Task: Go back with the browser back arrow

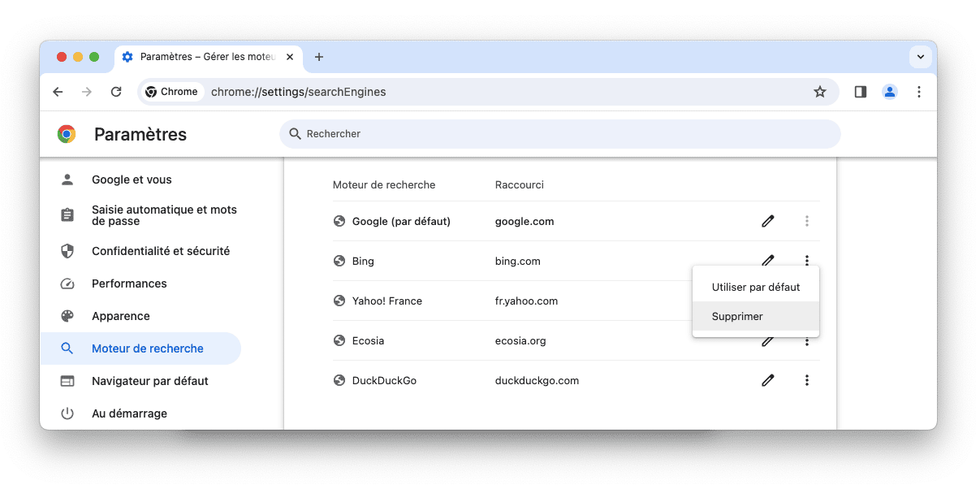Action: pos(58,92)
